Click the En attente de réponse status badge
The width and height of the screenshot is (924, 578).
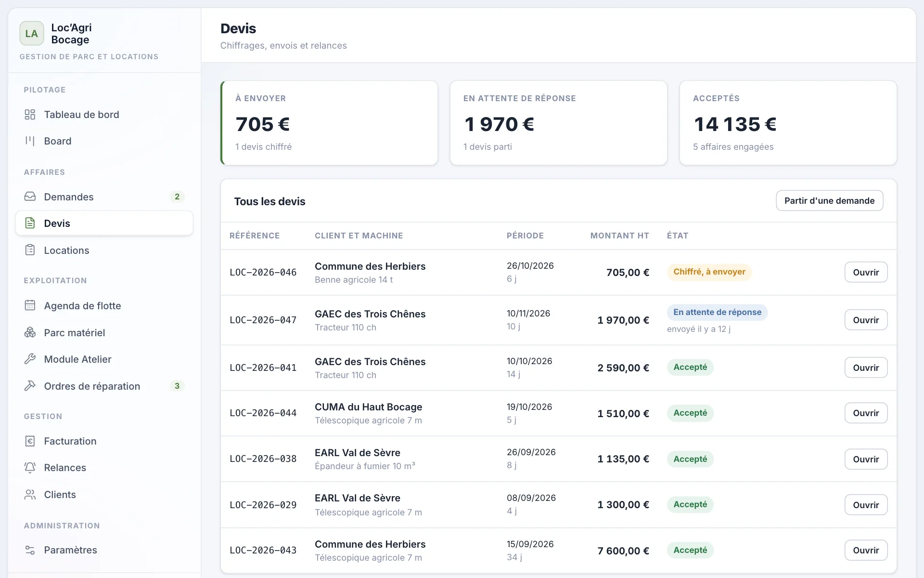pyautogui.click(x=717, y=312)
